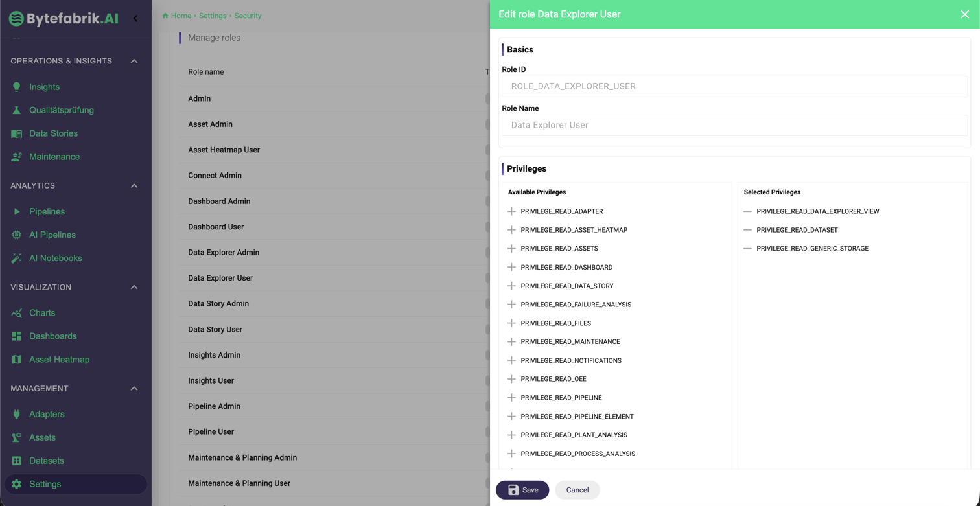Click the Data Stories book icon
Screen dimensions: 980x506
click(17, 133)
